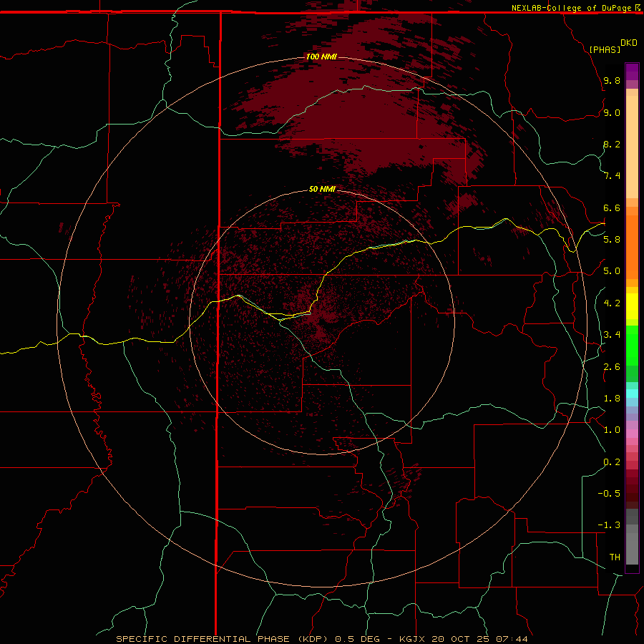644x644 pixels.
Task: Click the pink segment of color bar
Action: click(x=632, y=434)
